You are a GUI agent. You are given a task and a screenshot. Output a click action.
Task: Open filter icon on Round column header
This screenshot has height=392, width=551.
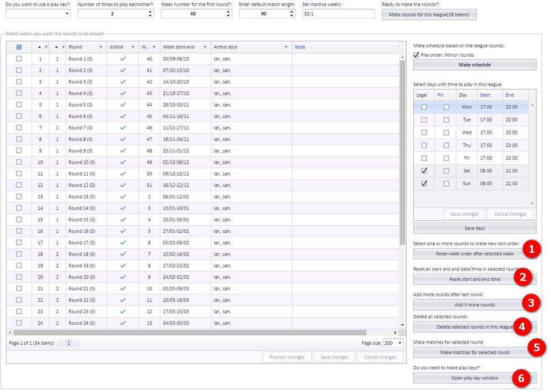(101, 47)
